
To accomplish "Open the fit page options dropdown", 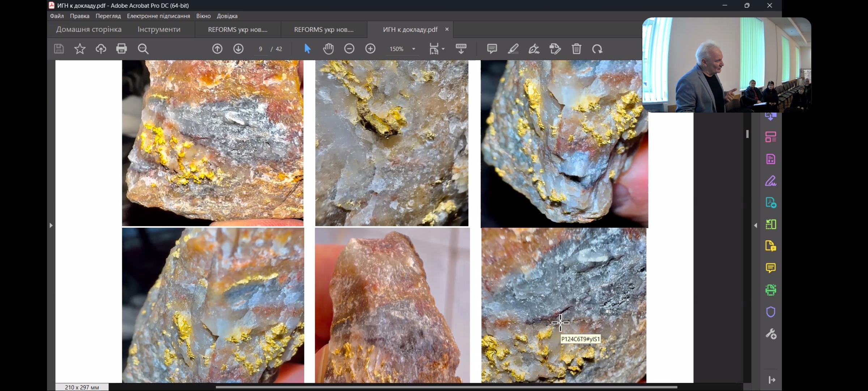I will (x=443, y=49).
